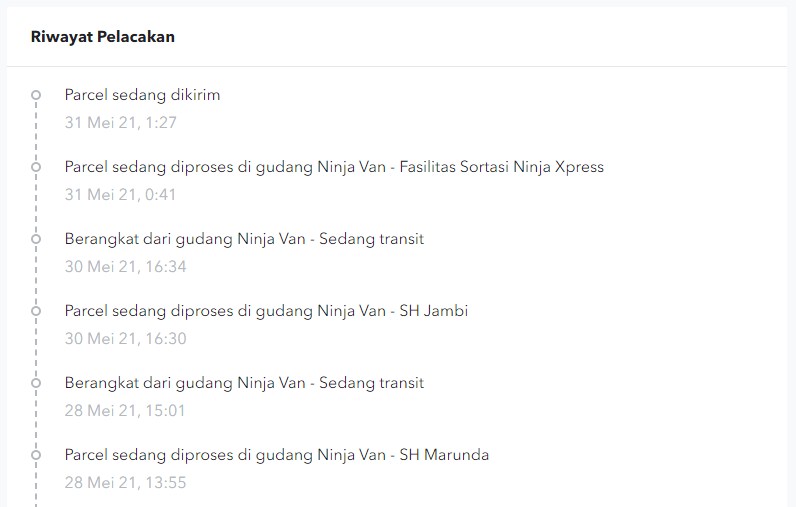
Task: Click timeline dot for SH Marunda entry
Action: pyautogui.click(x=36, y=455)
